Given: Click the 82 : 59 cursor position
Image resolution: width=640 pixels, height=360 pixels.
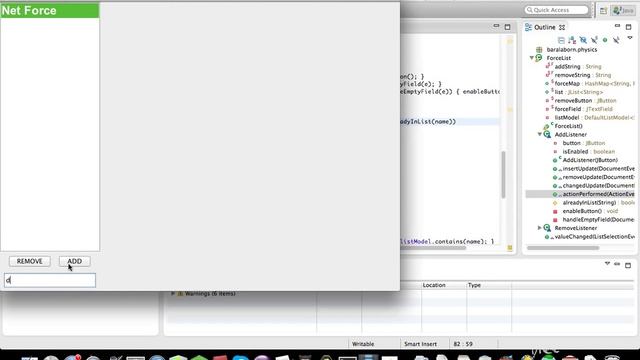Looking at the screenshot, I should 463,344.
